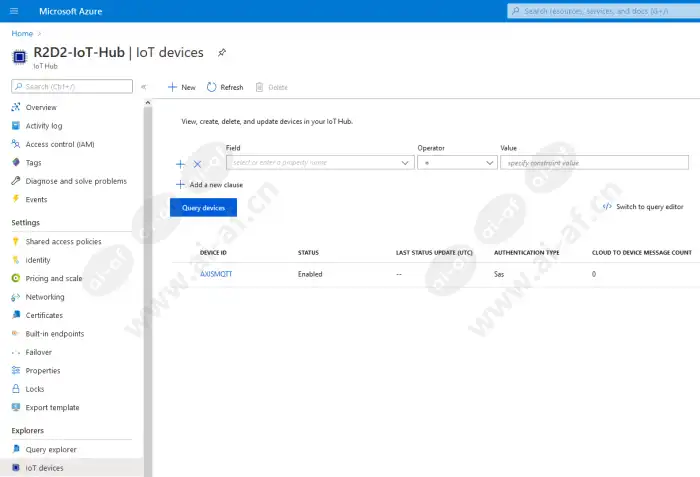Screen dimensions: 700x477
Task: Click the code icon beside Switch to query editor
Action: (x=607, y=206)
